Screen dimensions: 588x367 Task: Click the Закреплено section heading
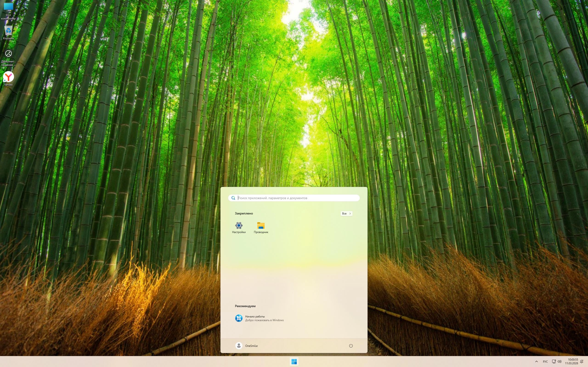click(x=244, y=213)
